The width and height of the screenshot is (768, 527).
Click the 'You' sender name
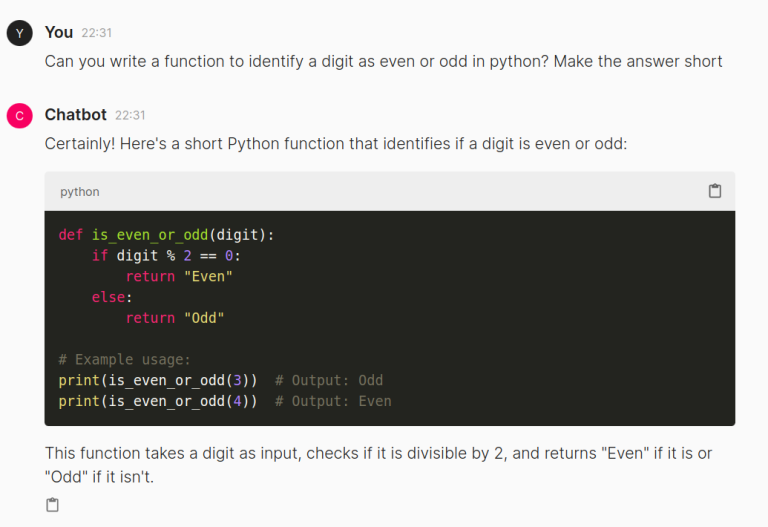[x=59, y=33]
